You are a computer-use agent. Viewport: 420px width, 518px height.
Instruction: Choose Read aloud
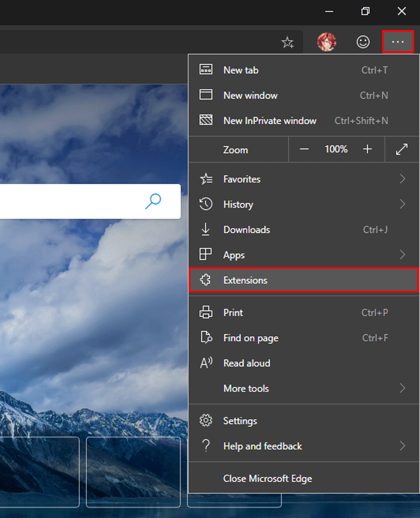coord(304,363)
